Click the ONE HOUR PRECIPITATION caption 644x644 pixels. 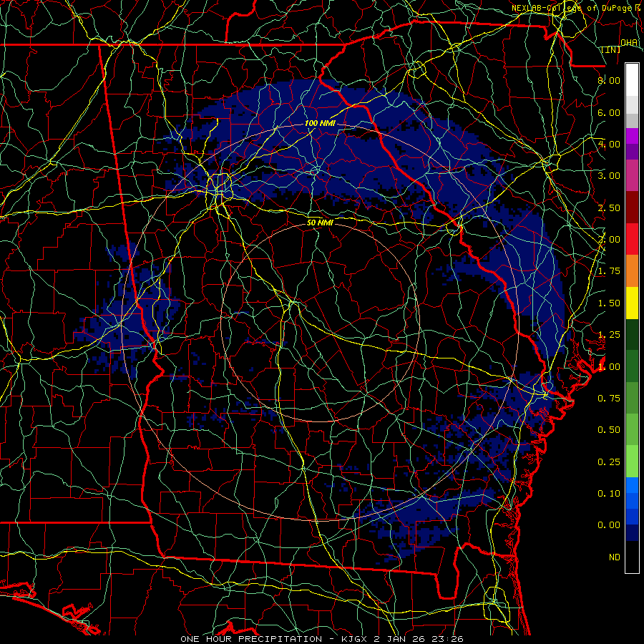tap(251, 639)
